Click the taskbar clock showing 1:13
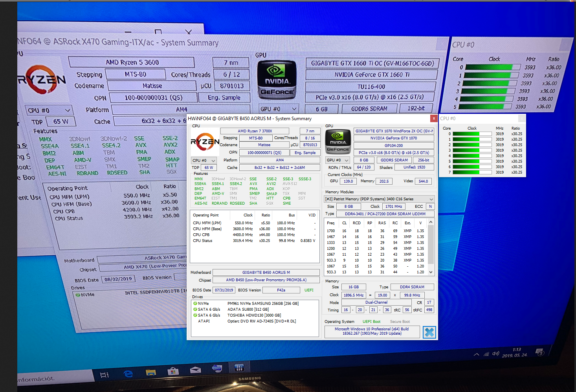Viewport: 576px width, 392px height. pyautogui.click(x=517, y=350)
